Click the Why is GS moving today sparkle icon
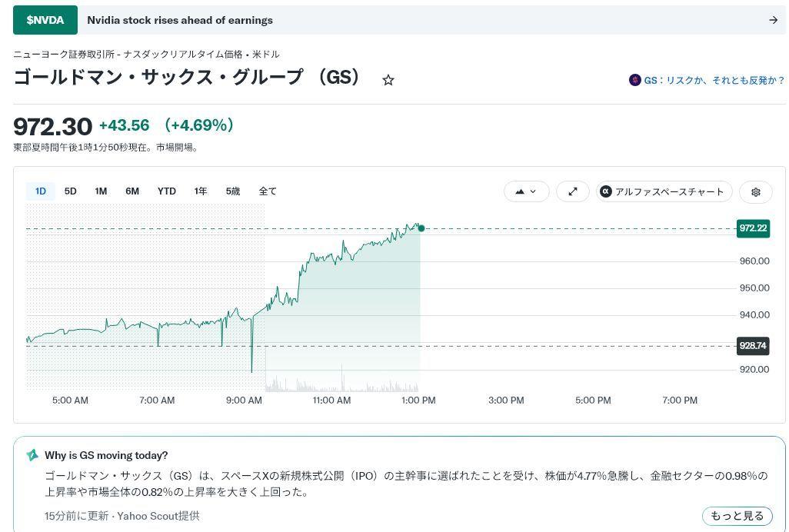 32,455
